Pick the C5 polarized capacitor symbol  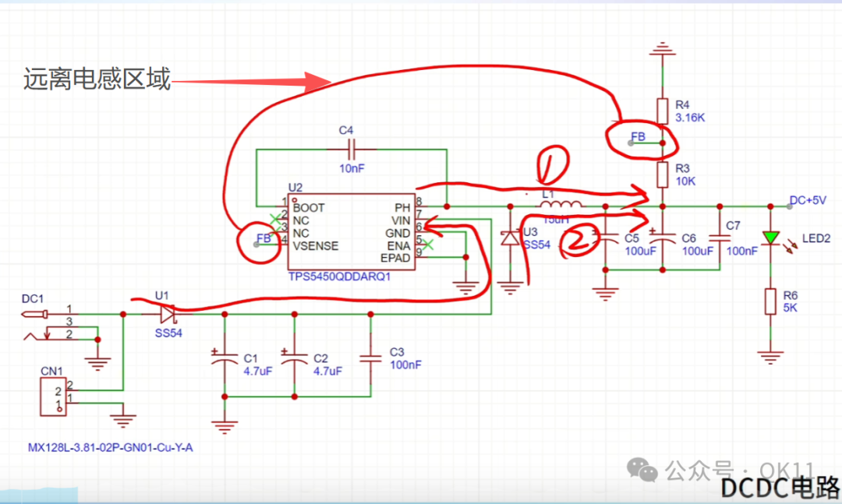[x=605, y=238]
